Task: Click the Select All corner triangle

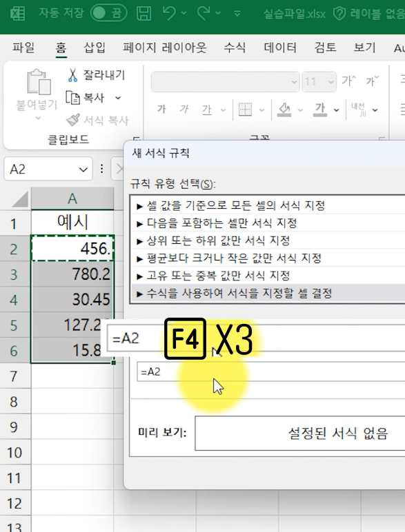Action: (20, 199)
